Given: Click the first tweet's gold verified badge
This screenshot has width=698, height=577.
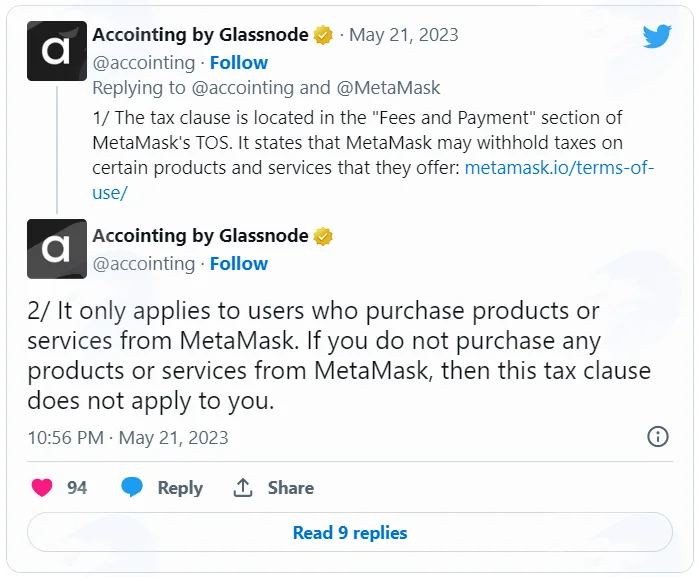Looking at the screenshot, I should pyautogui.click(x=323, y=35).
